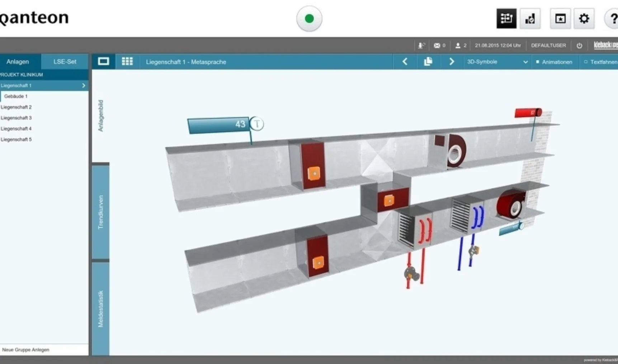Open the Trendkurven vertical tab
The width and height of the screenshot is (618, 364).
pyautogui.click(x=101, y=212)
